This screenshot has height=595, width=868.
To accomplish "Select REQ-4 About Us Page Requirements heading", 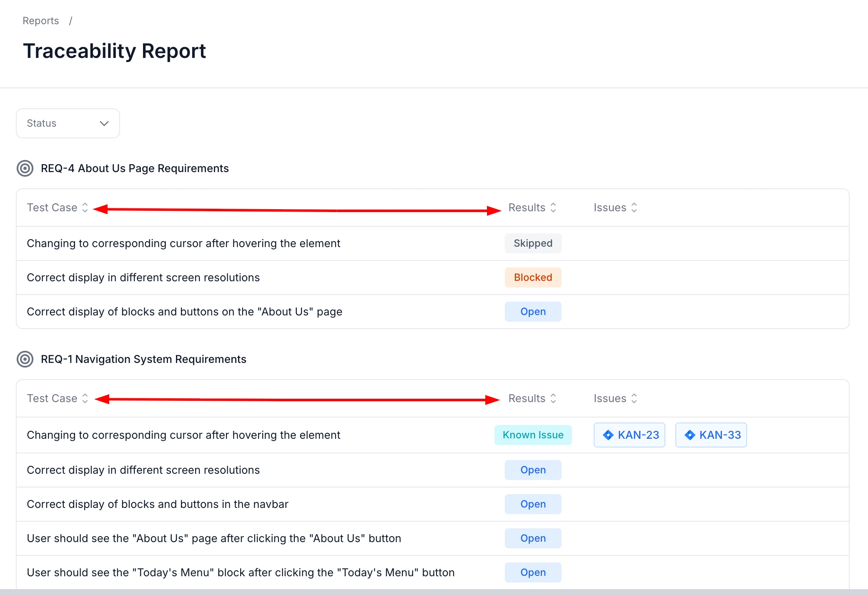I will (x=135, y=168).
